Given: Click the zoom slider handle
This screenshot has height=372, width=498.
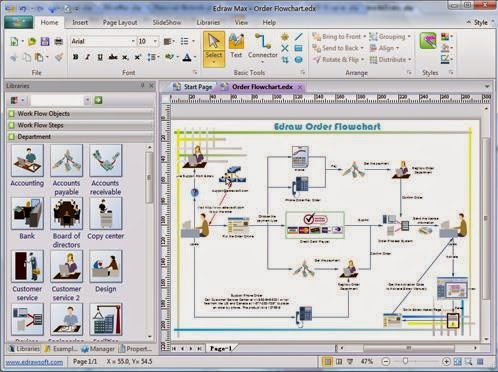Looking at the screenshot, I should coord(405,361).
